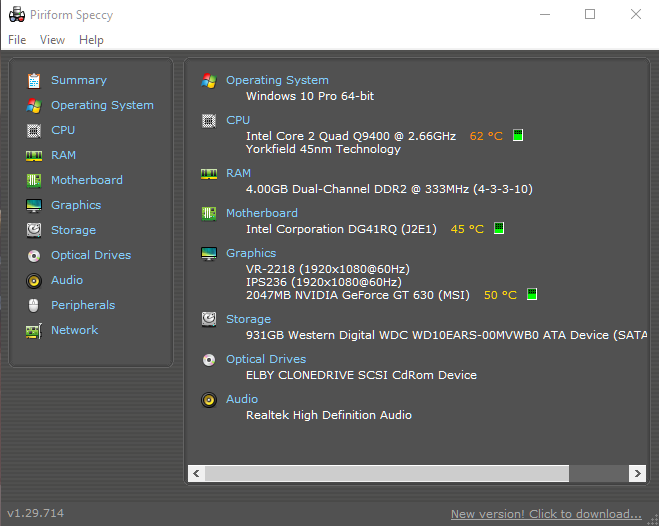
Task: Click the green temperature indicator next to 62 °C
Action: [x=518, y=135]
